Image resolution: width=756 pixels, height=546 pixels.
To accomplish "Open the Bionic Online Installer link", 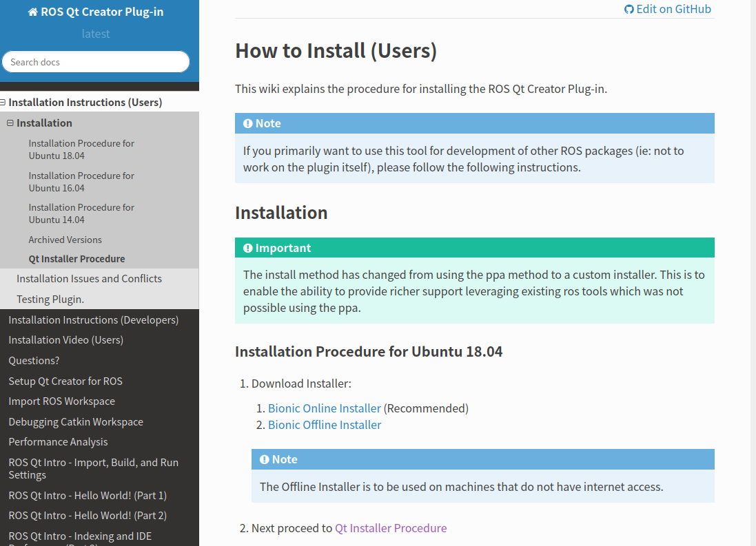I will point(324,408).
